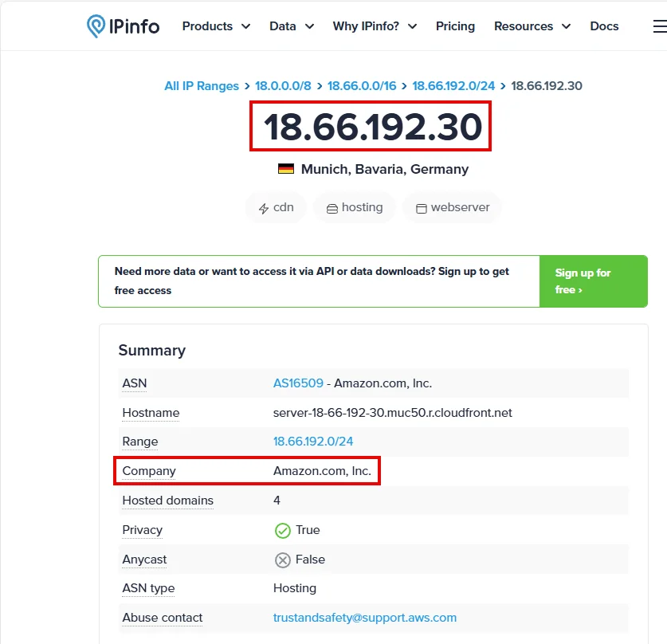Click the ASN type label

(x=148, y=588)
